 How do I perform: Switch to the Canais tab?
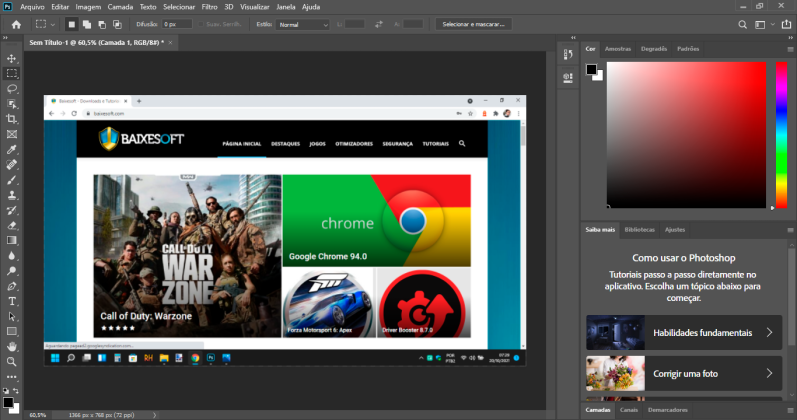pyautogui.click(x=628, y=410)
